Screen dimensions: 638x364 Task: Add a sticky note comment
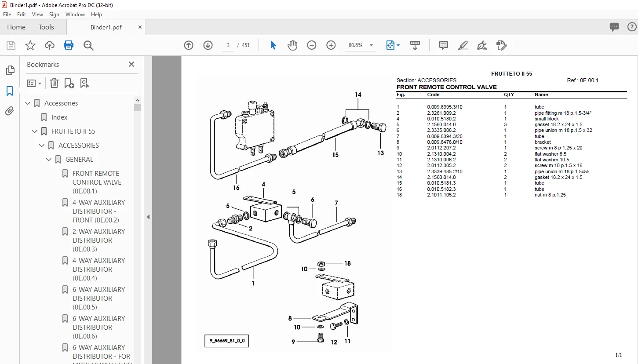coord(444,45)
